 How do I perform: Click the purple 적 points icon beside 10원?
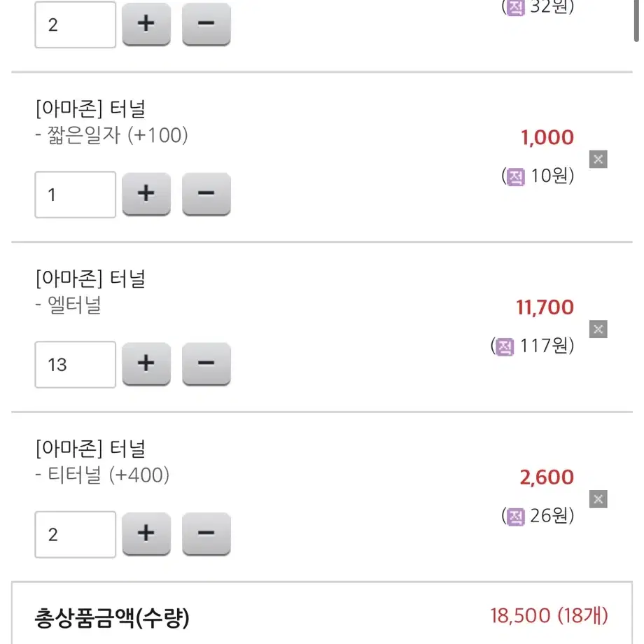(x=516, y=177)
